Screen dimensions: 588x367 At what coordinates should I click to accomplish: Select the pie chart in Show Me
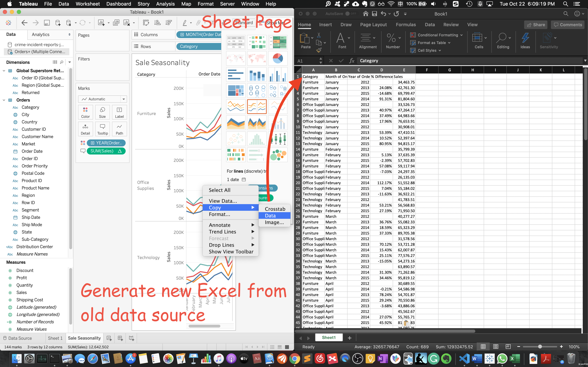[x=278, y=58]
